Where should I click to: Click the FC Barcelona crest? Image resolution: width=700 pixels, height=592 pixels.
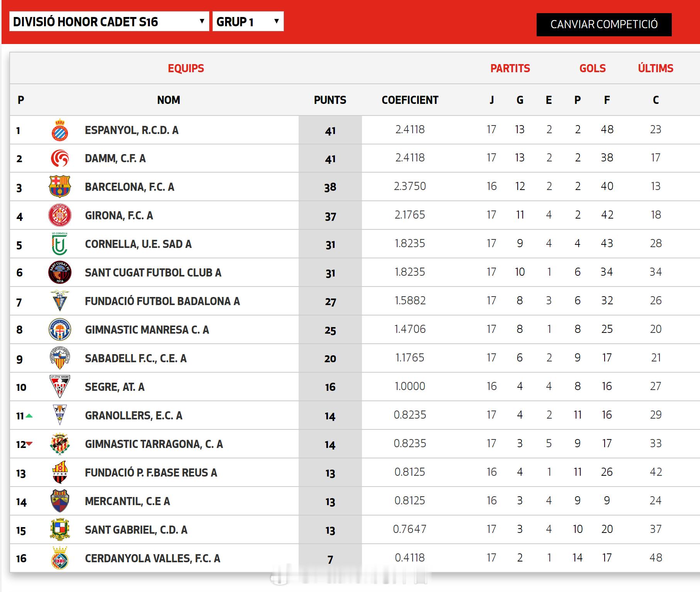60,187
